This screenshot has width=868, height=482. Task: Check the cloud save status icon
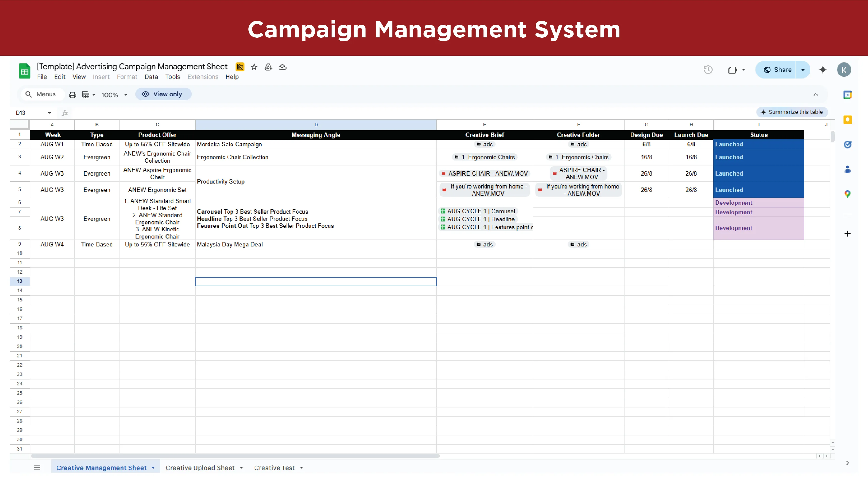pyautogui.click(x=282, y=67)
